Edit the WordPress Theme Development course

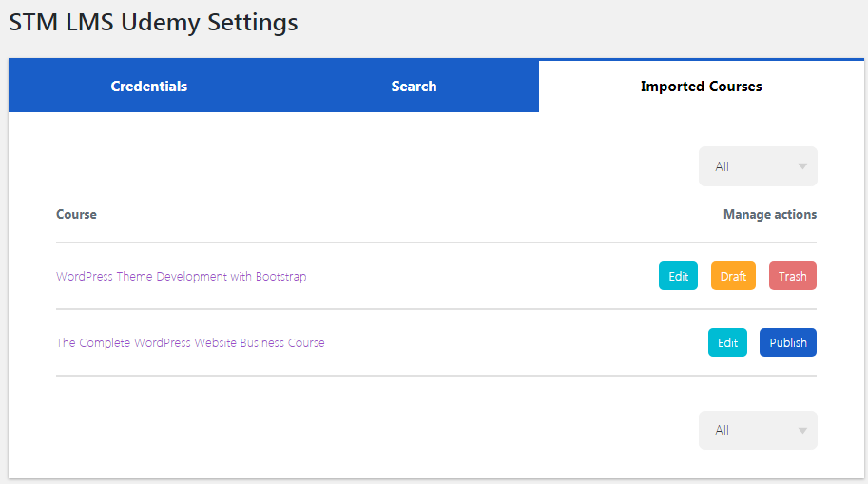point(678,276)
